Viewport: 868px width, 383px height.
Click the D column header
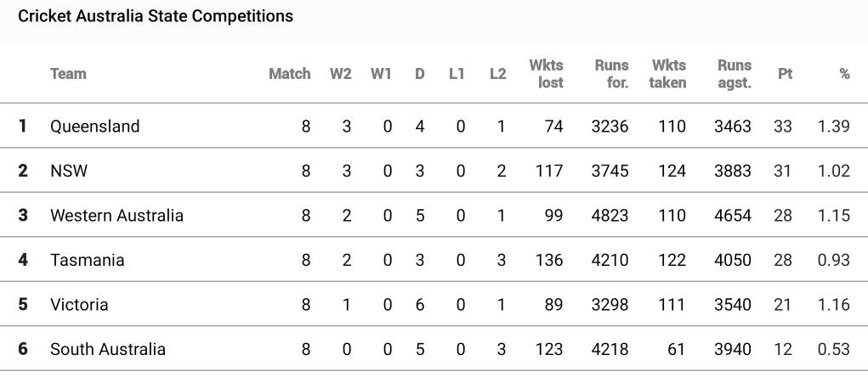coord(419,74)
